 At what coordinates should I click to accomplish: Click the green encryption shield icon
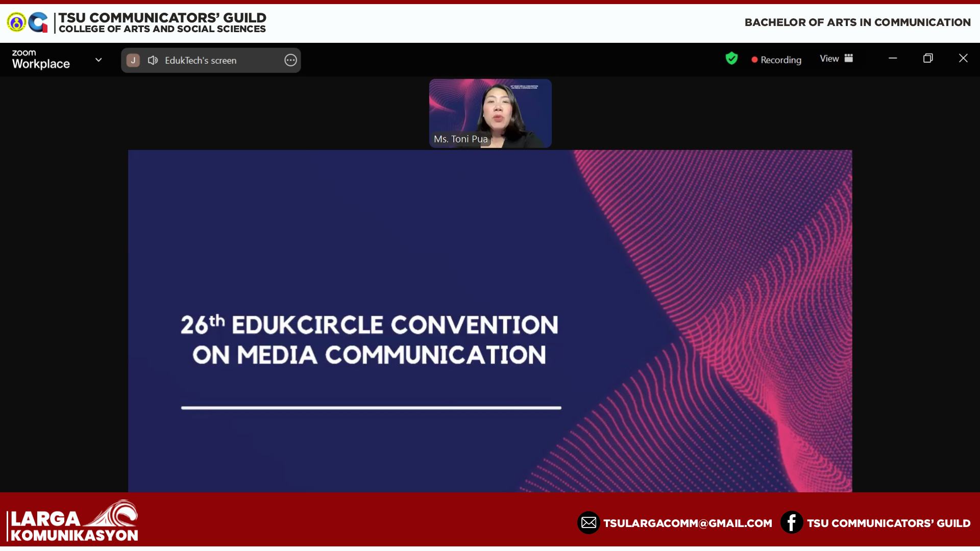click(x=731, y=59)
